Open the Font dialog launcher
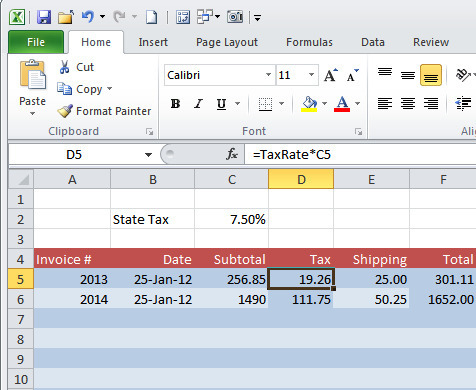This screenshot has height=390, width=476. tap(359, 132)
